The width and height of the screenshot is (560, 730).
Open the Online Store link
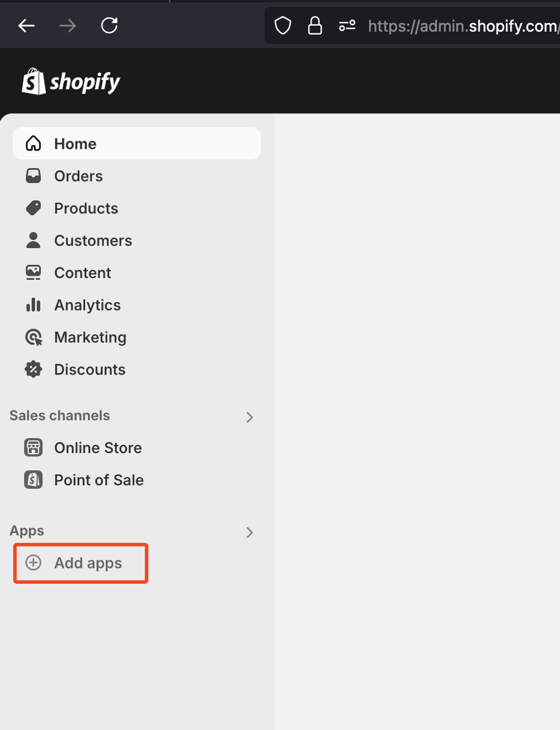pos(97,447)
